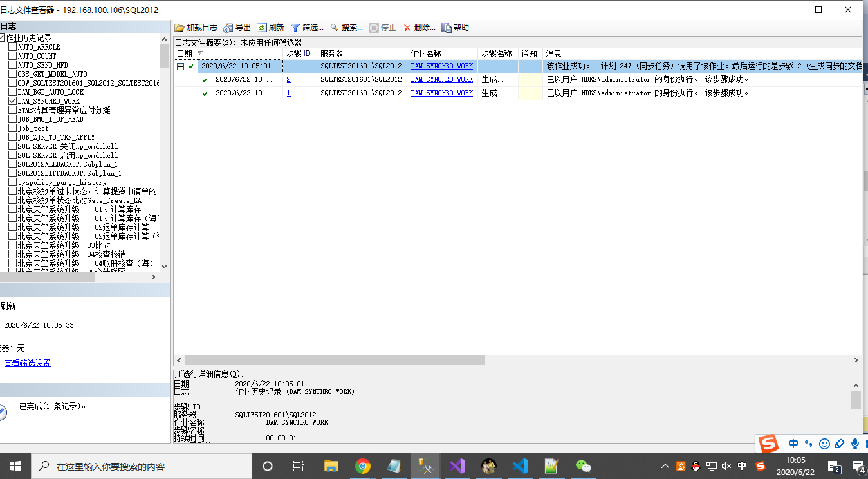The width and height of the screenshot is (868, 479).
Task: Open Visual Studio from the taskbar
Action: 457,466
